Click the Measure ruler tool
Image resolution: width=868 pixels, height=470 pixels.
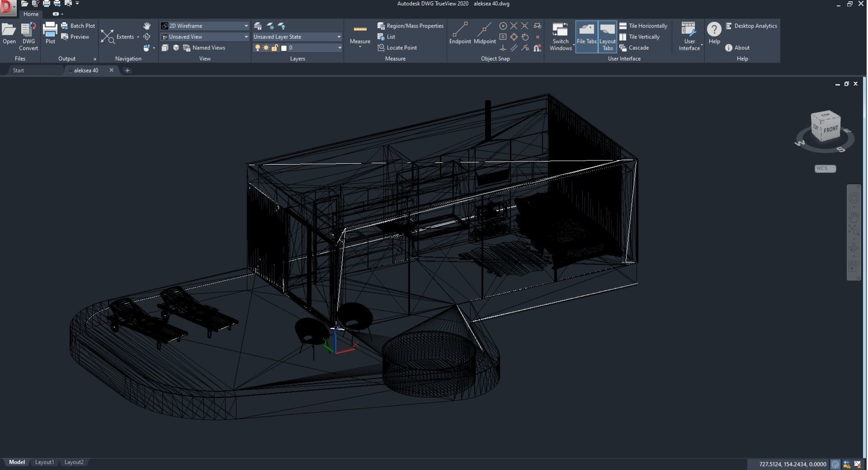(360, 34)
